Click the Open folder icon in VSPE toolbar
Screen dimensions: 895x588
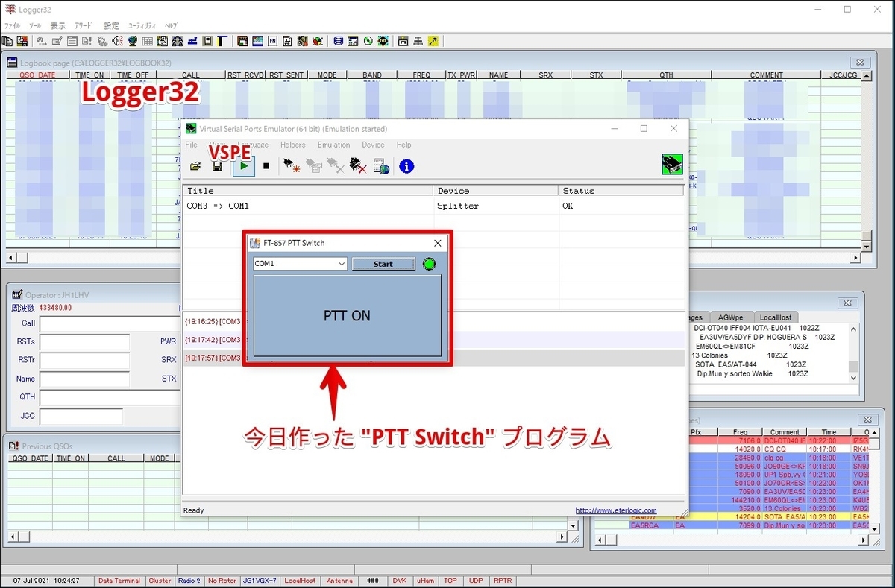(195, 165)
